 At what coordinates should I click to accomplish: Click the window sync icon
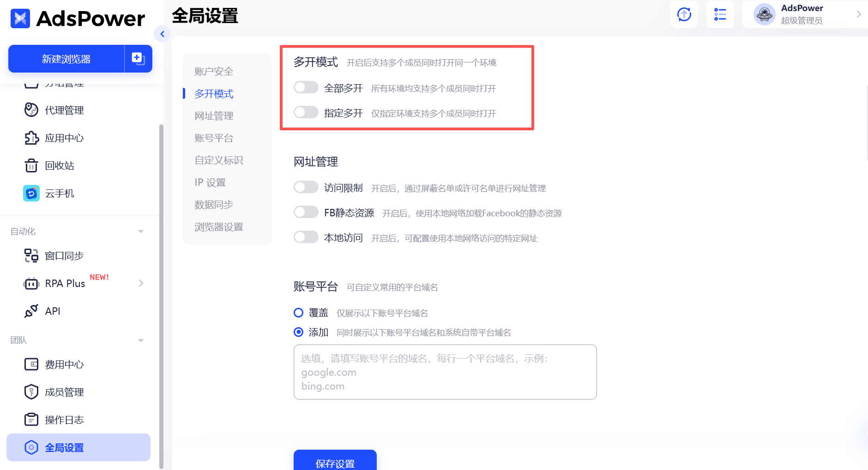click(31, 256)
